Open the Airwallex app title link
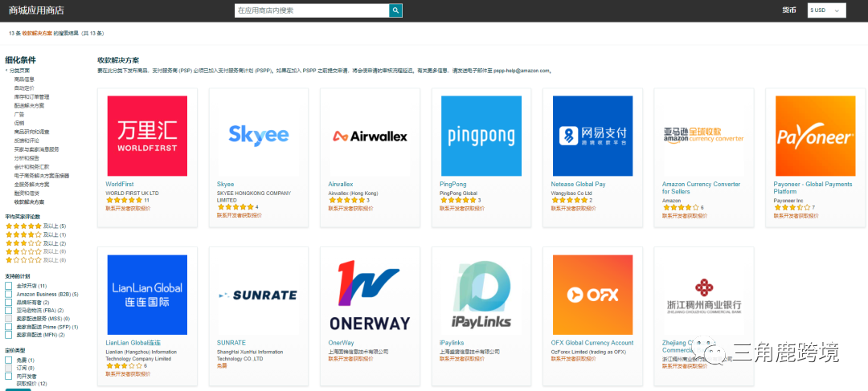The image size is (868, 391). click(x=341, y=184)
